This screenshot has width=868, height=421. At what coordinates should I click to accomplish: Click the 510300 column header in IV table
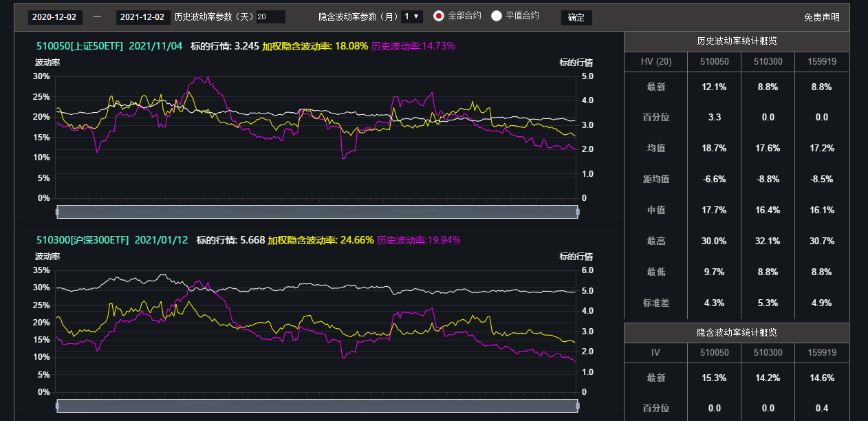pyautogui.click(x=768, y=352)
